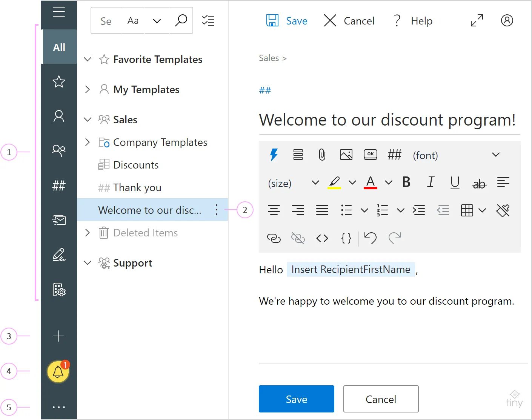Viewport: 532px width, 420px height.
Task: Open the font family dropdown
Action: point(457,155)
